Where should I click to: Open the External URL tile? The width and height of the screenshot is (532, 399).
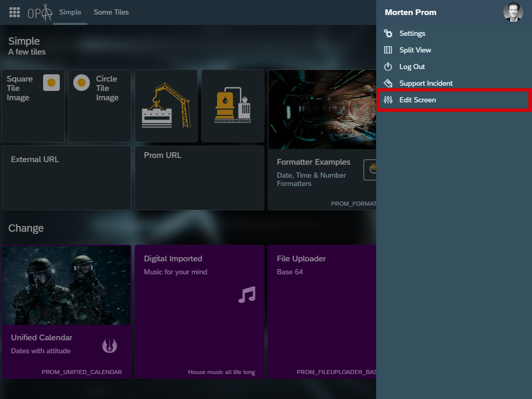[x=66, y=178]
